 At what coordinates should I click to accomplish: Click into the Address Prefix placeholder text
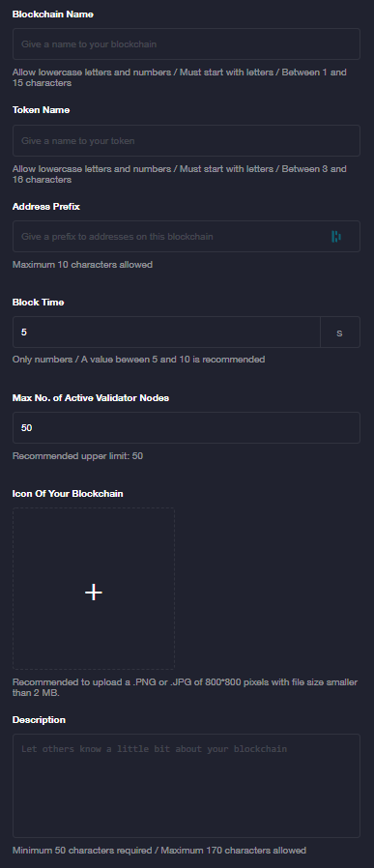pyautogui.click(x=117, y=237)
